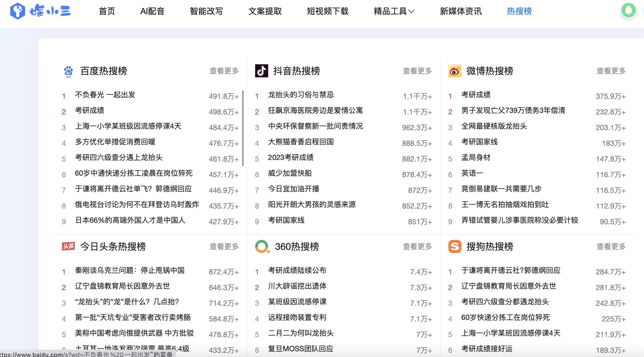Open Douyin 考研国家线 entry
This screenshot has width=644, height=357.
(286, 220)
